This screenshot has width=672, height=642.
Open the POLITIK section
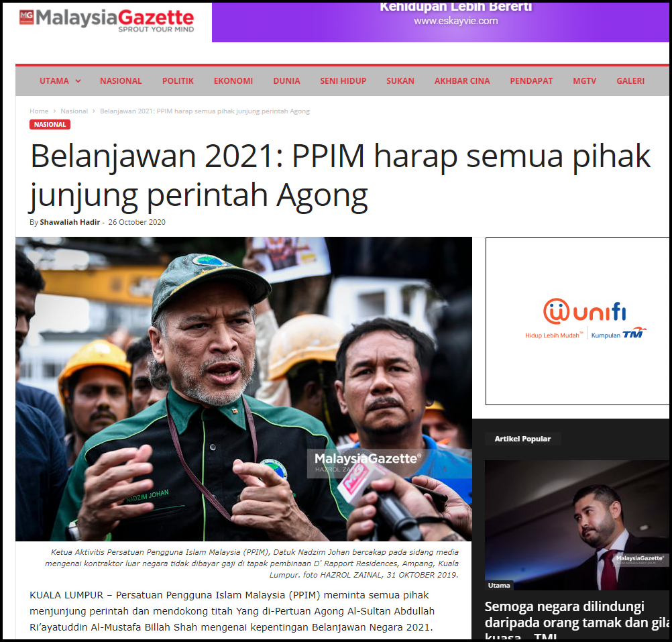click(178, 81)
